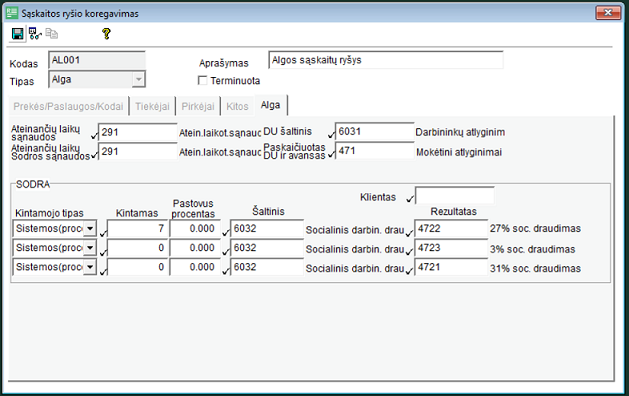Expand Kintamojo tipas dropdown in the 3% row

[90, 248]
